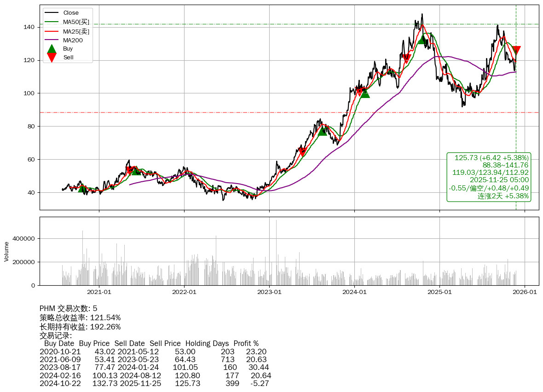Screen dimensions: 543x392
Task: Click the Profit % column header
Action: tap(246, 343)
